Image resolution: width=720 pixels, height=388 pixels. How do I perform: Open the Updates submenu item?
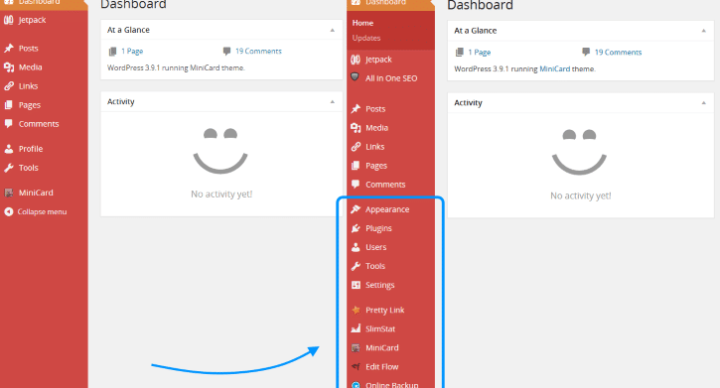pos(366,38)
